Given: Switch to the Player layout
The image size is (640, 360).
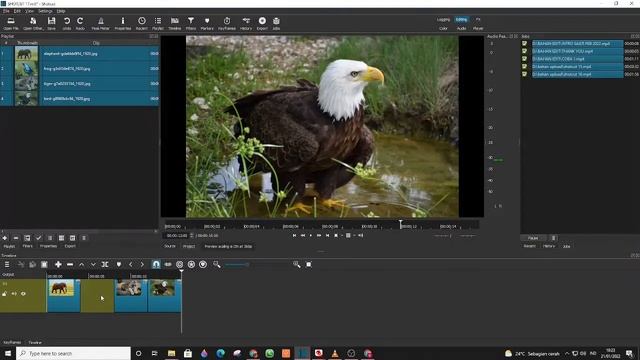Looking at the screenshot, I should pos(478,29).
